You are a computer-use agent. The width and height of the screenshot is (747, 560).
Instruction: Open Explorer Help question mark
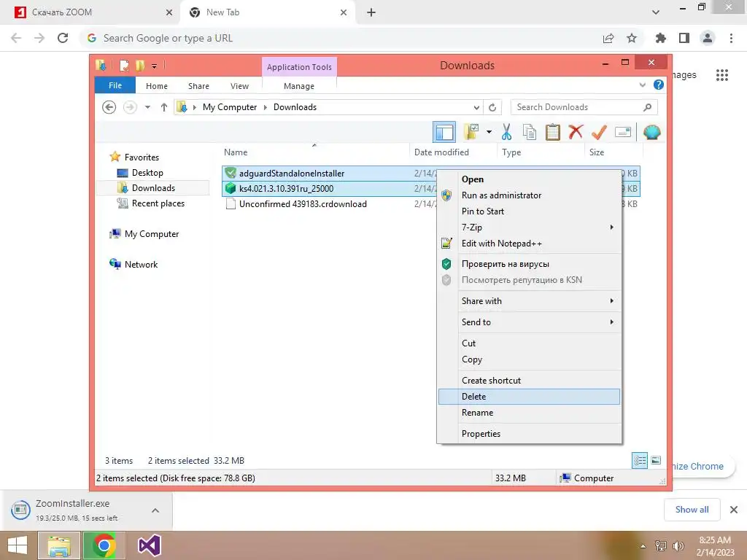(659, 85)
